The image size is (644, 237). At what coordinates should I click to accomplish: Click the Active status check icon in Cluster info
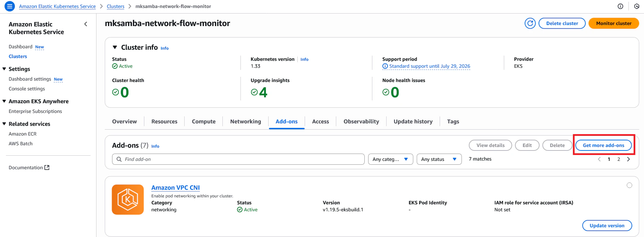pos(115,66)
